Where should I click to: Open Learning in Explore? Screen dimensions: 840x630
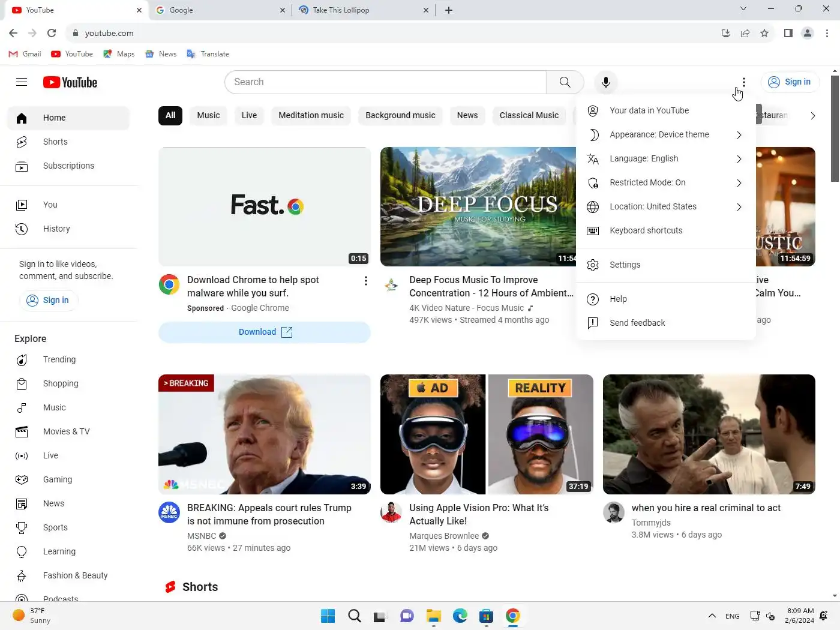tap(68, 551)
